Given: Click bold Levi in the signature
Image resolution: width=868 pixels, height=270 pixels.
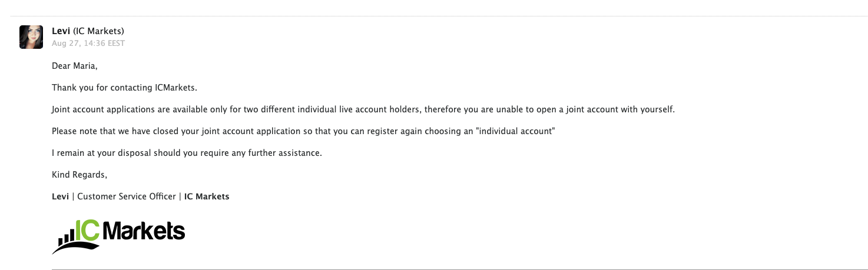Looking at the screenshot, I should (61, 196).
